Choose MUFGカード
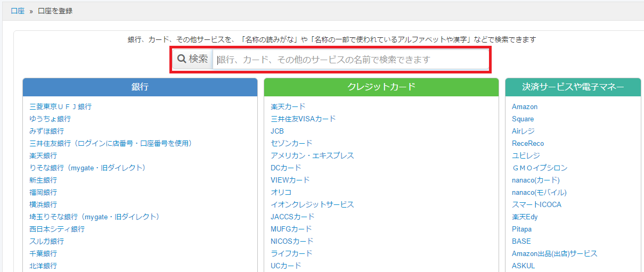Screen dimensions: 644x272 291,229
